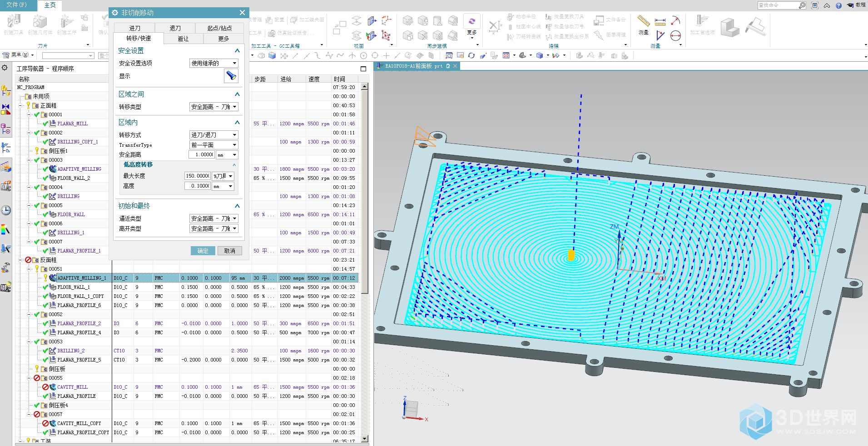Click the gear icon beside 工序导航器 title

5,68
